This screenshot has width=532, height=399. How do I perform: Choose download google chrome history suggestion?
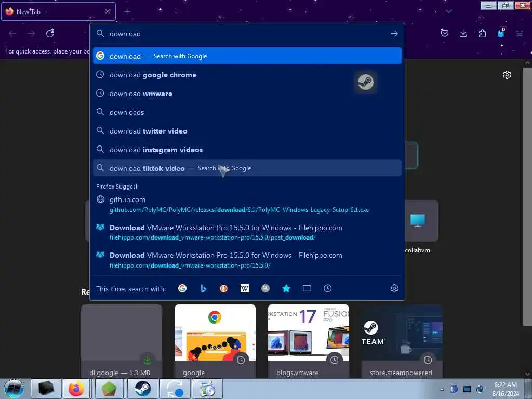click(247, 75)
